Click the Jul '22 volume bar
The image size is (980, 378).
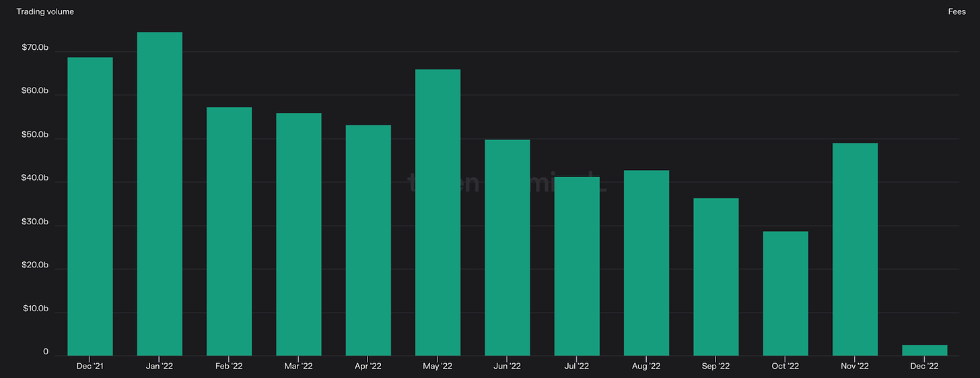577,266
